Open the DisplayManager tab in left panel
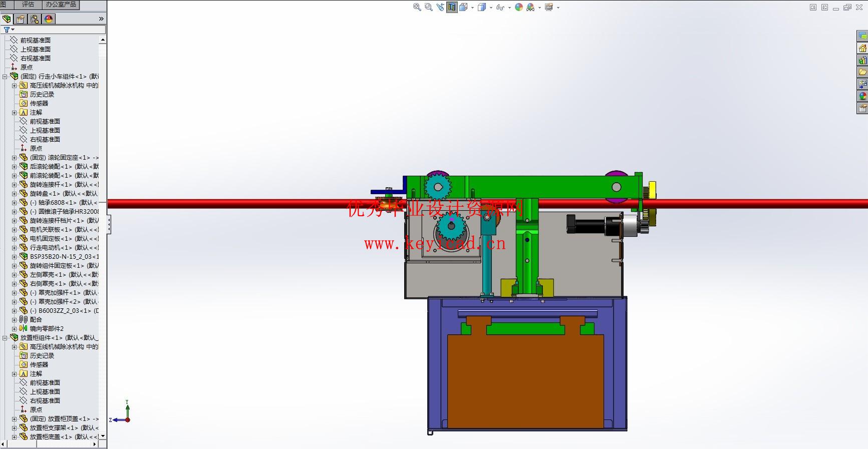Screen dimensions: 868x449 (49, 19)
